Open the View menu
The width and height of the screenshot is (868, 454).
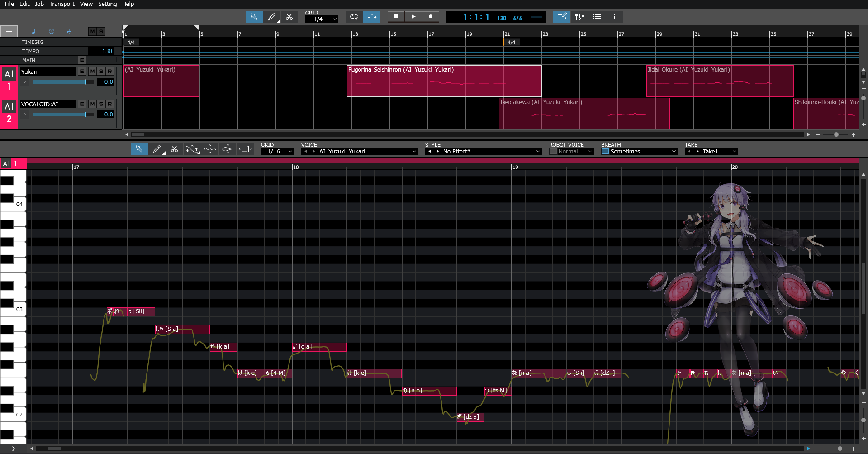86,4
